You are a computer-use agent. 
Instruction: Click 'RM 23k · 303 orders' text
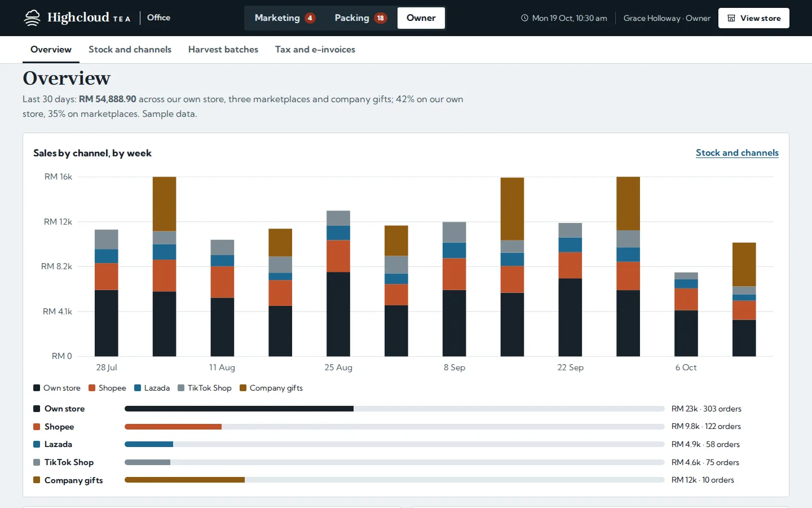tap(707, 409)
